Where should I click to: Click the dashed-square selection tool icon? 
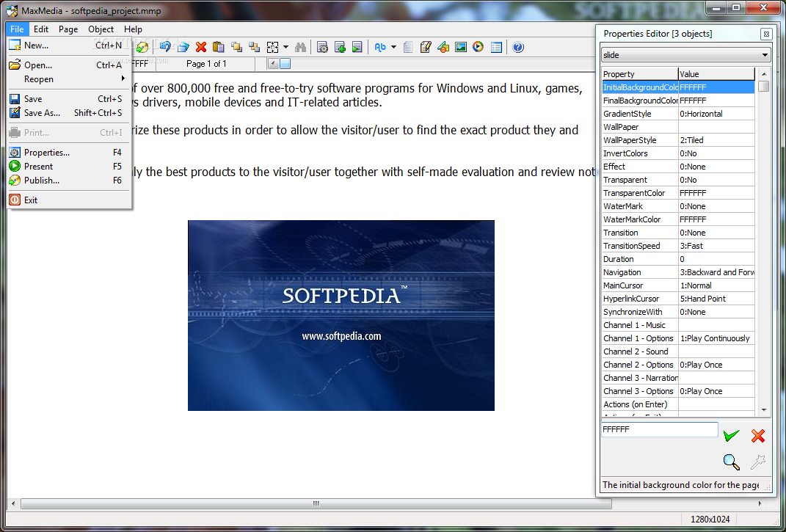(272, 47)
